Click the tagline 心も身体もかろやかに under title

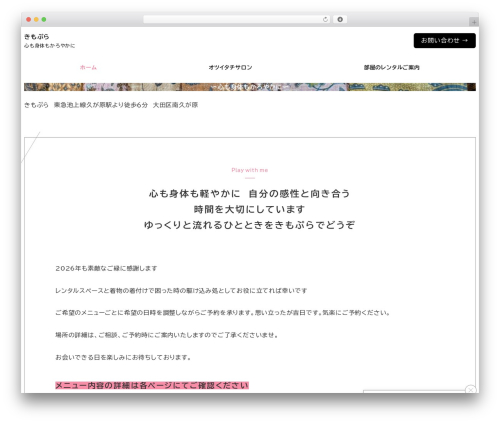coord(49,46)
